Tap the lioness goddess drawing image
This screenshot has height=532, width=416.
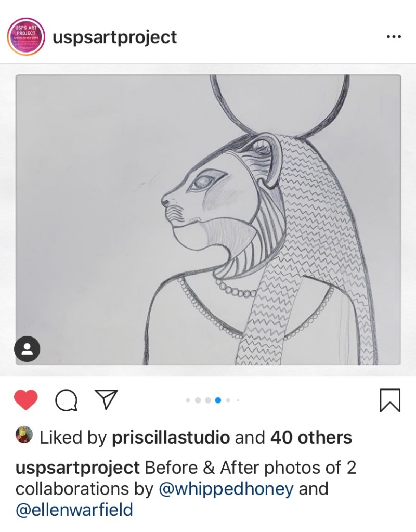(x=208, y=219)
